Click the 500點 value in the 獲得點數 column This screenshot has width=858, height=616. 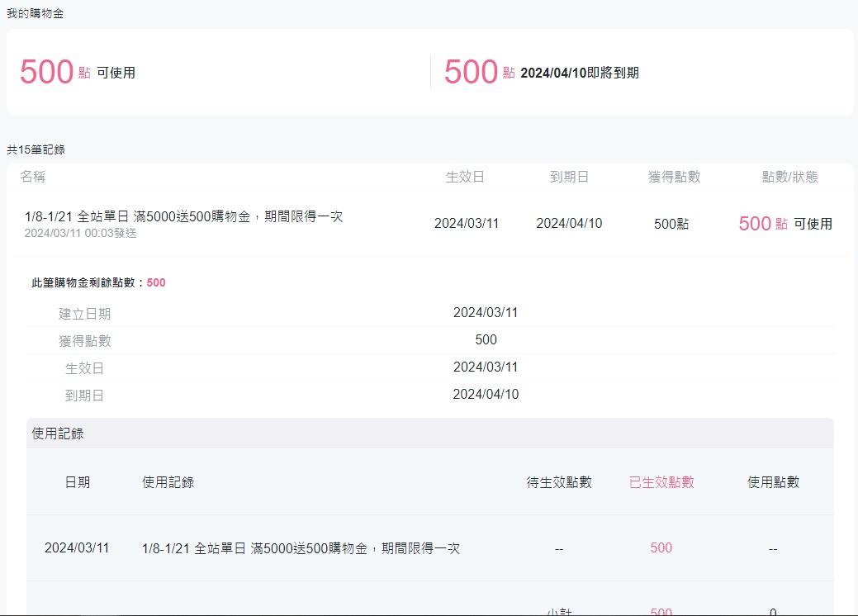pyautogui.click(x=671, y=224)
